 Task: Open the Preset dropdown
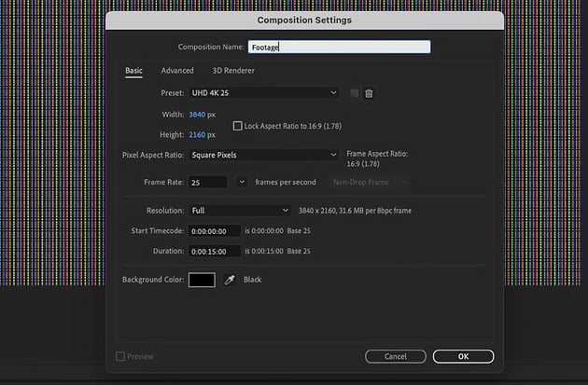(263, 93)
